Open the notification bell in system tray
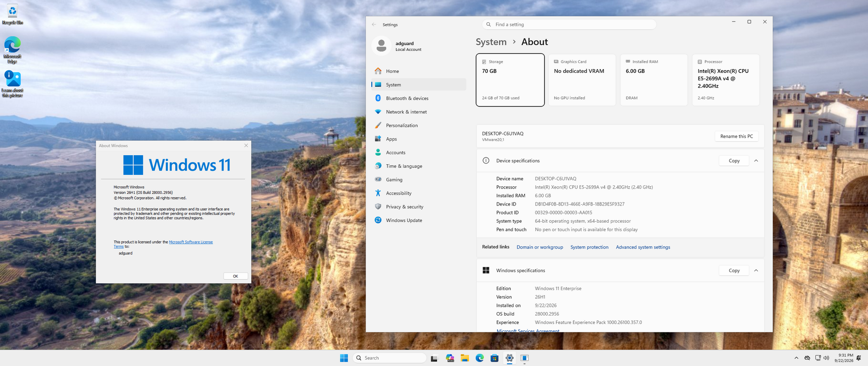This screenshot has width=868, height=366. tap(859, 358)
